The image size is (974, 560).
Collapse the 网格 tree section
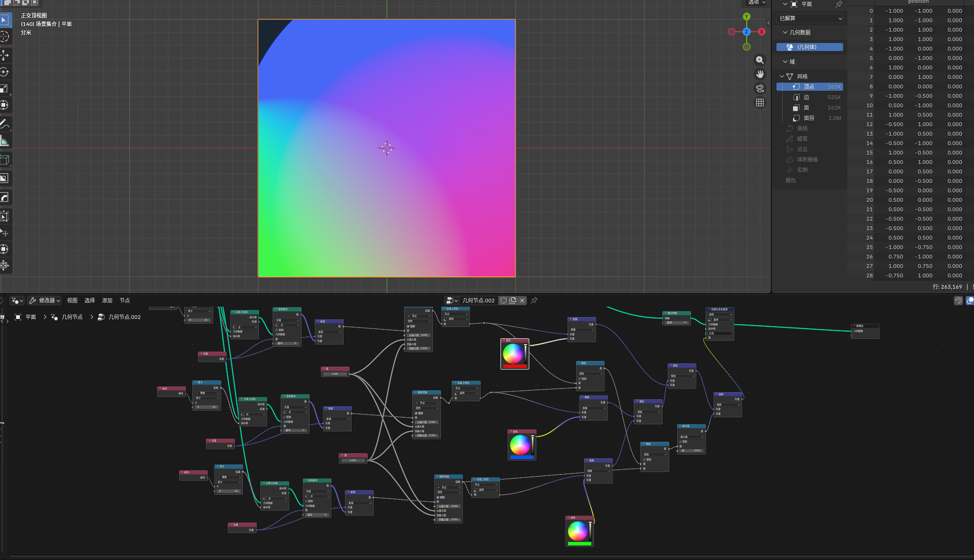tap(782, 77)
